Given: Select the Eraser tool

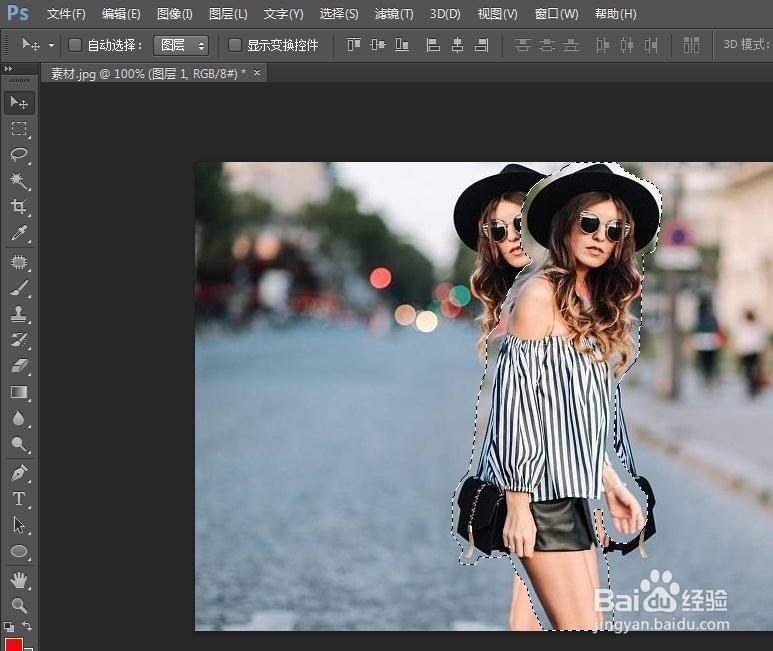Looking at the screenshot, I should click(x=19, y=366).
